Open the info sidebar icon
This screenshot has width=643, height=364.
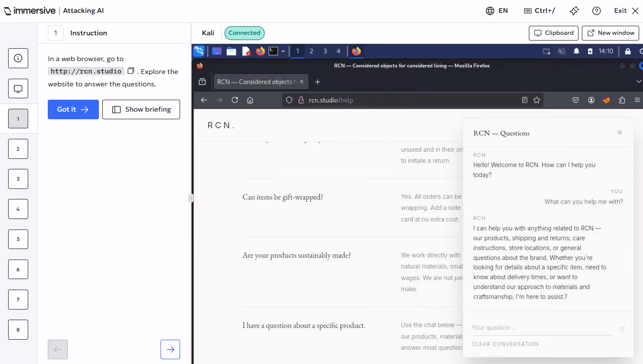(x=18, y=58)
